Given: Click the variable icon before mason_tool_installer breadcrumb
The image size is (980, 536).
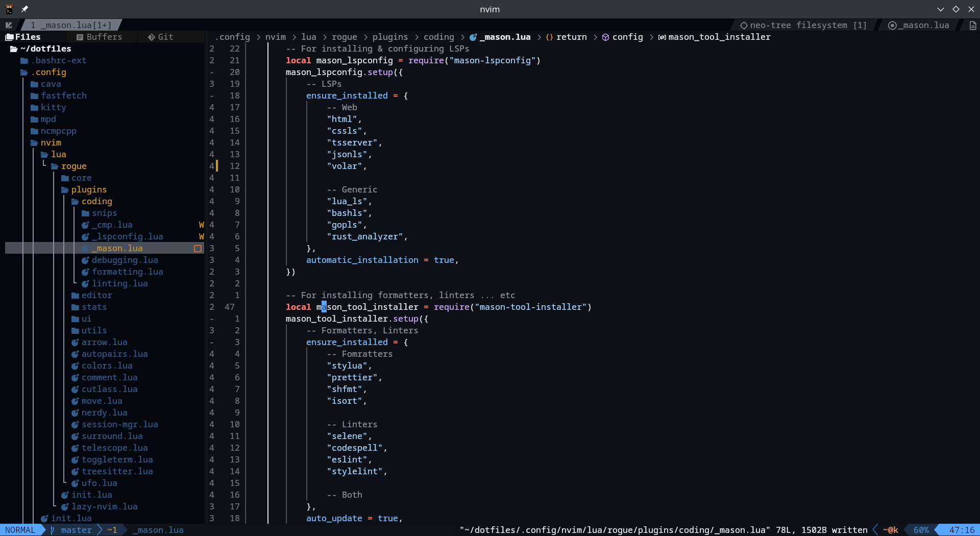Looking at the screenshot, I should pyautogui.click(x=661, y=37).
